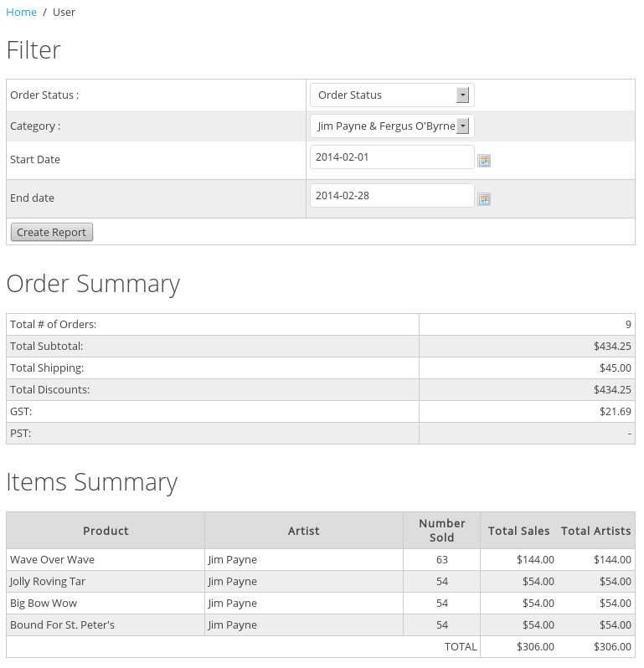Select the Jolly Roving Tar product cell
Viewport: 644px width, 668px height.
[48, 582]
